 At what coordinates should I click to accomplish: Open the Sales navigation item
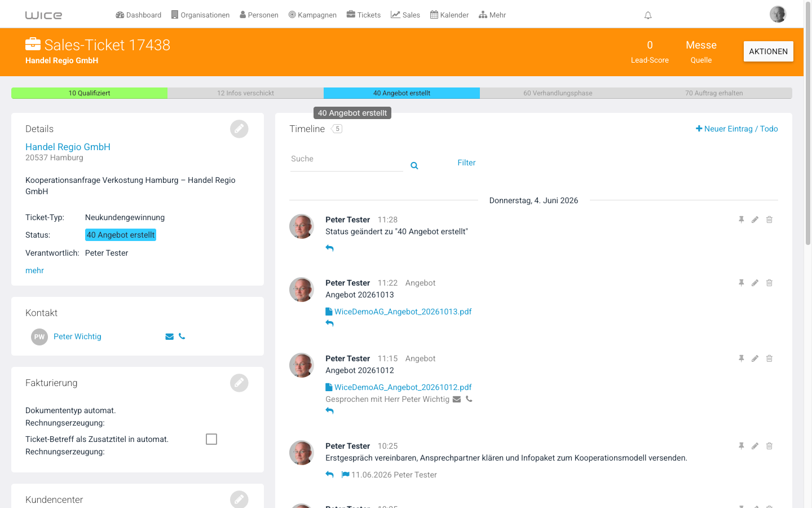(405, 15)
